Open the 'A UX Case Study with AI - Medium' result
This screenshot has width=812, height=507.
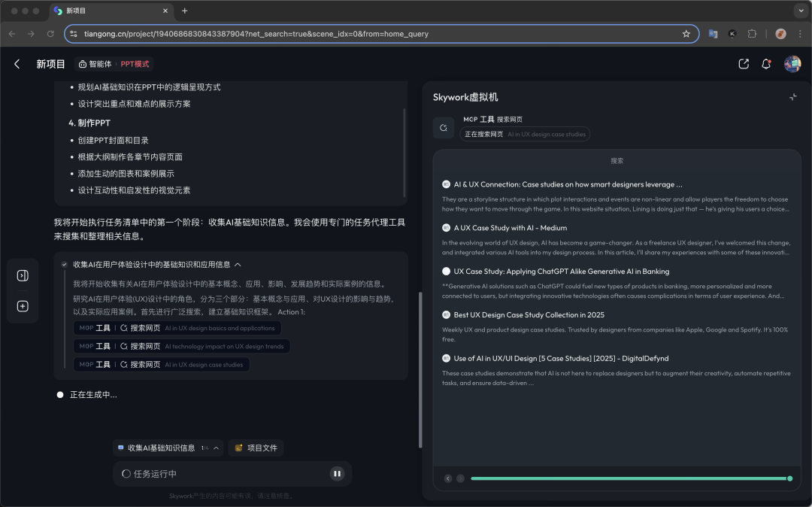(x=510, y=228)
